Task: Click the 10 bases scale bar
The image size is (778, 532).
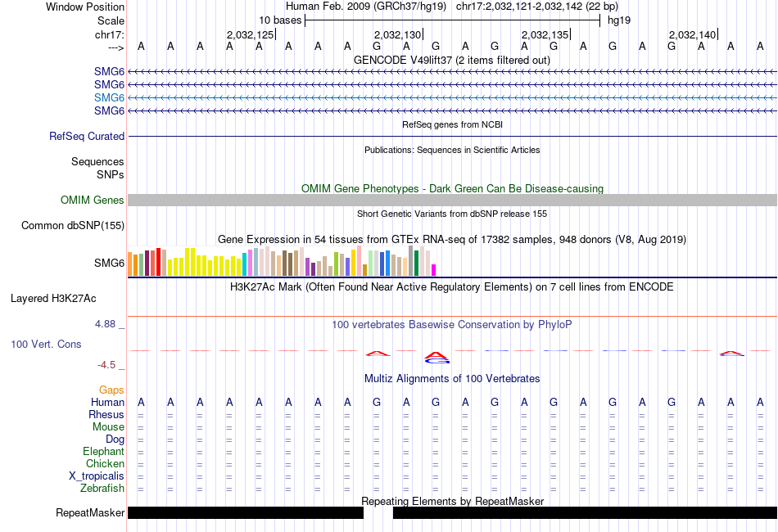Action: [453, 20]
